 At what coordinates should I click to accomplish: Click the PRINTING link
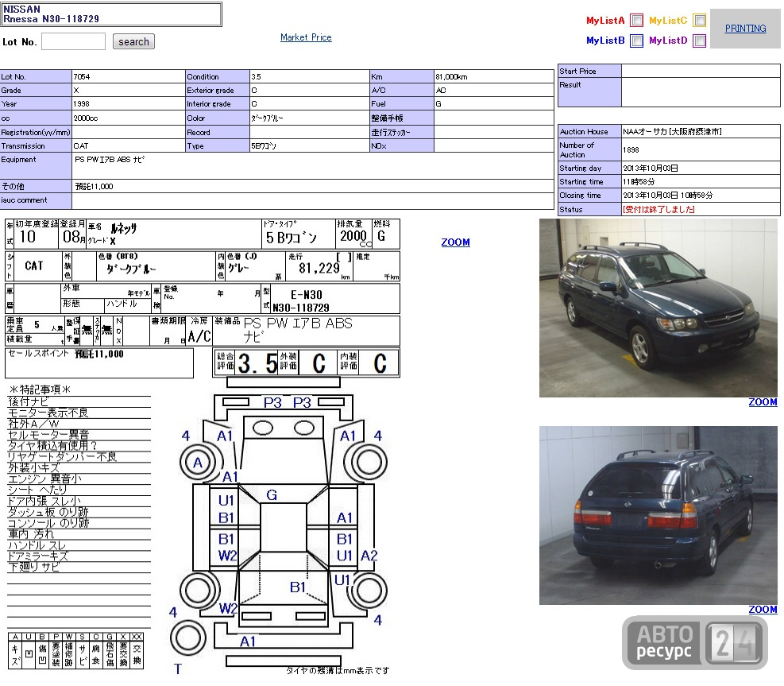[x=746, y=29]
